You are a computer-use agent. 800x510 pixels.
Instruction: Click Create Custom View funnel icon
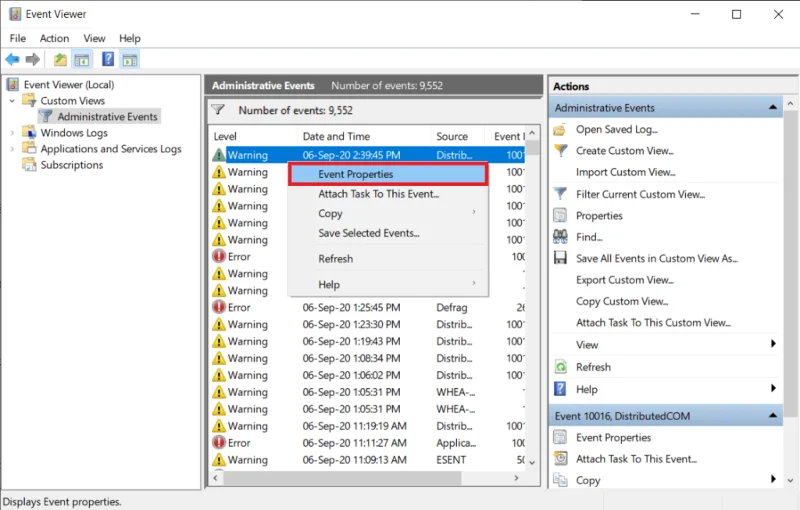(561, 151)
